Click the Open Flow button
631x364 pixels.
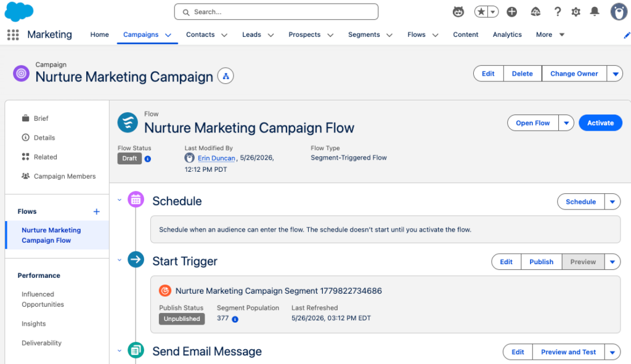533,123
